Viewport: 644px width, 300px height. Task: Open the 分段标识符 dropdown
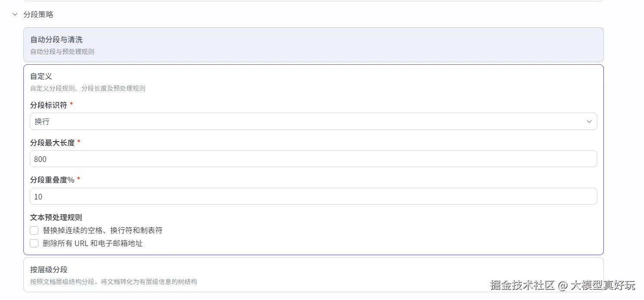(313, 122)
